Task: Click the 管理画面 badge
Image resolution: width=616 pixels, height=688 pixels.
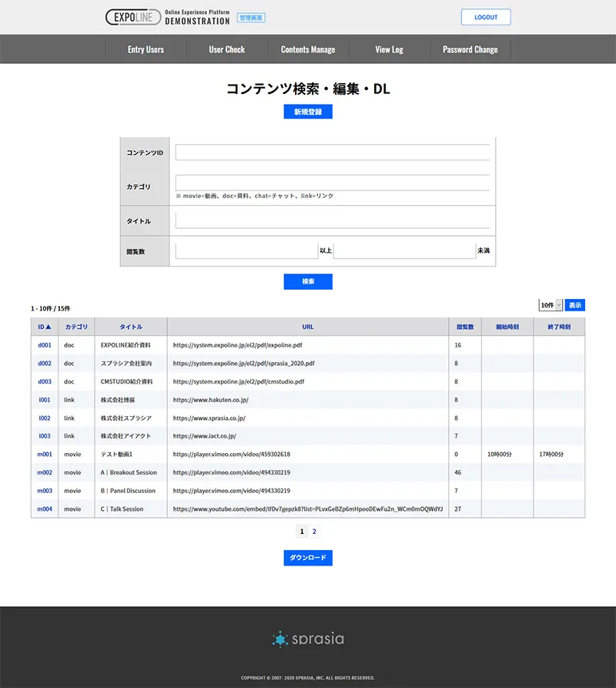Action: click(x=251, y=18)
